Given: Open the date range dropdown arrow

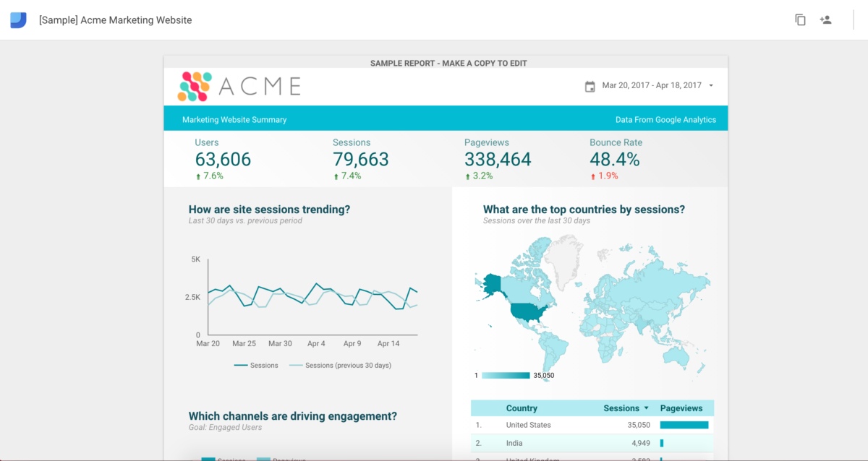Looking at the screenshot, I should [711, 85].
